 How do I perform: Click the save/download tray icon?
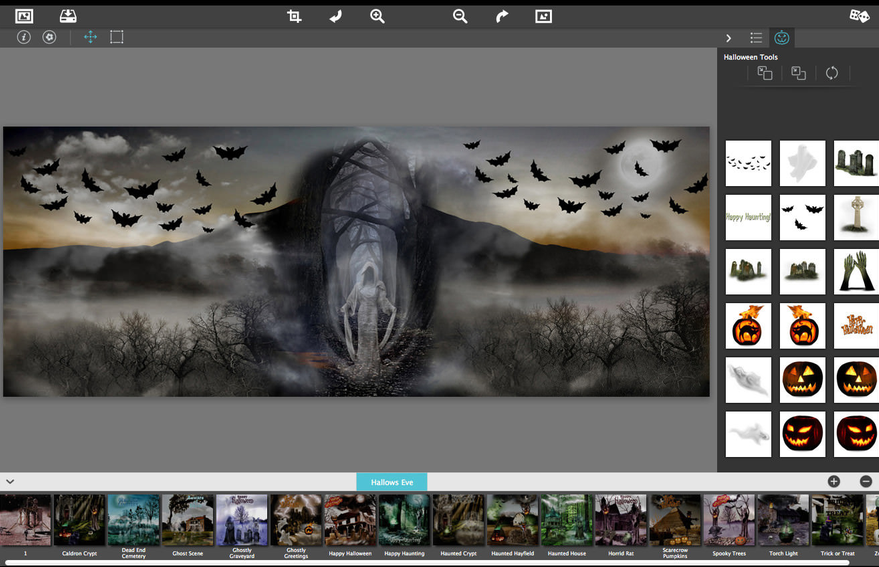pyautogui.click(x=68, y=16)
